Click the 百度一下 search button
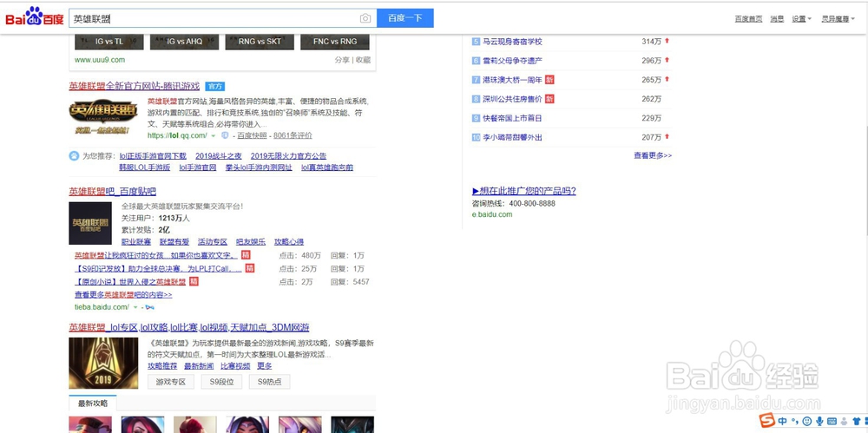Screen dimensions: 868x433 coord(405,18)
